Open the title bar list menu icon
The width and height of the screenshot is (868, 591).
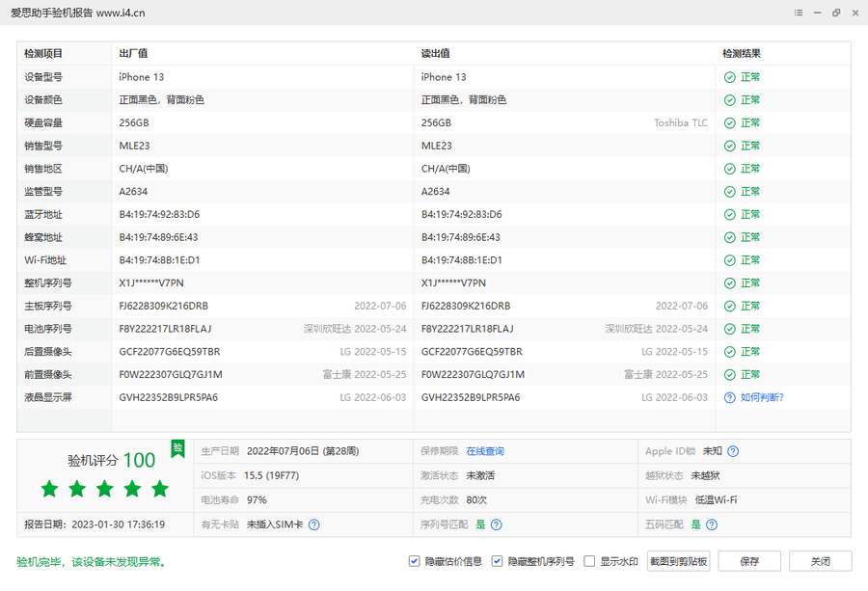coord(799,13)
